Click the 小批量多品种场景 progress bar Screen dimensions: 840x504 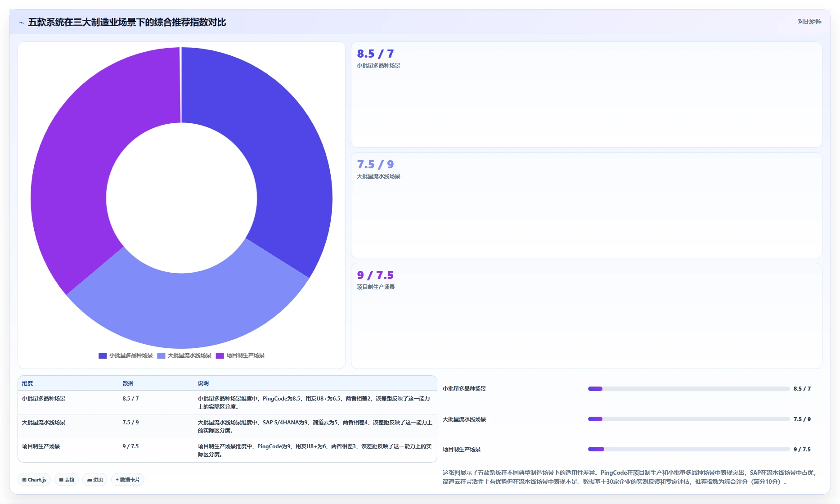(689, 389)
